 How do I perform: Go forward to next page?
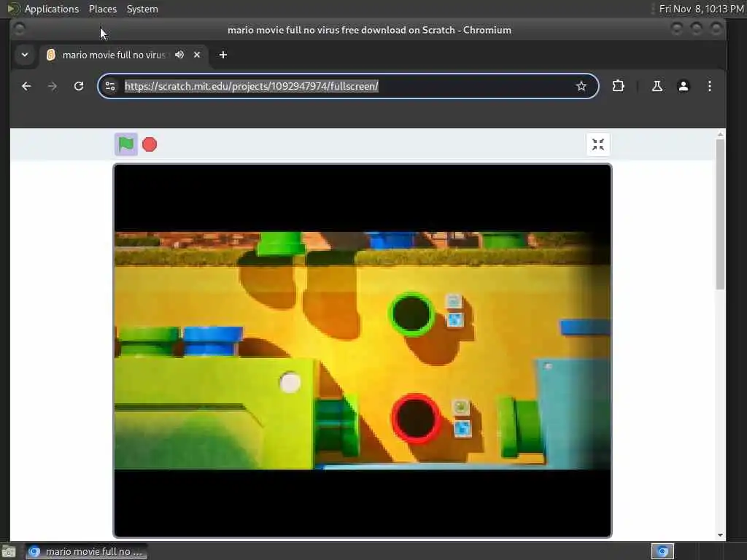click(x=53, y=86)
